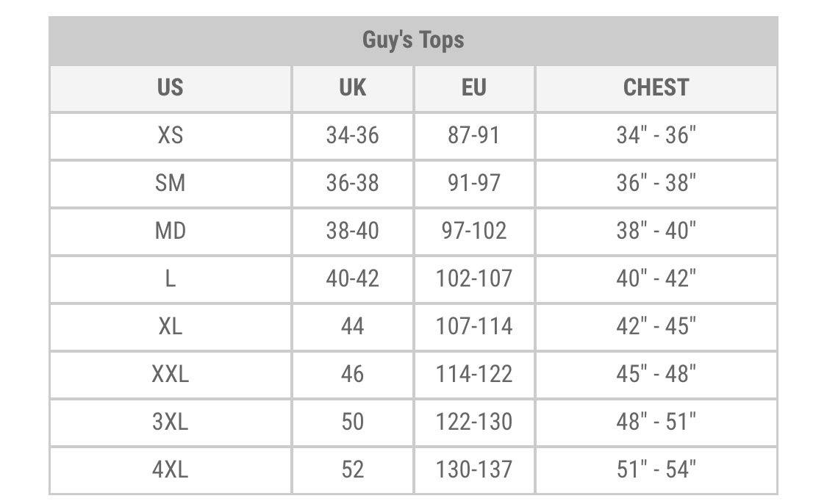Click the SM size cell
Viewport: 827px width, 504px height.
coord(170,183)
